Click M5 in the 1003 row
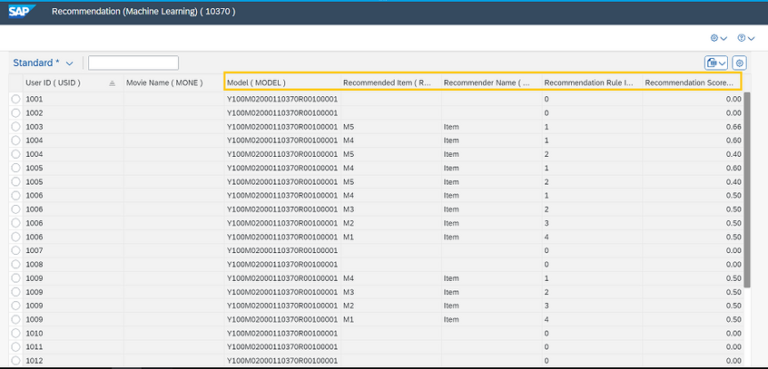Image resolution: width=768 pixels, height=369 pixels. click(348, 127)
